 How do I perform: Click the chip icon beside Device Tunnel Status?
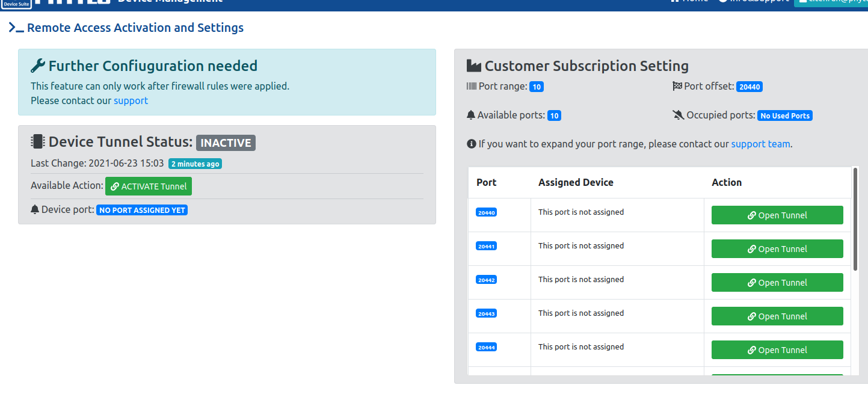point(38,142)
